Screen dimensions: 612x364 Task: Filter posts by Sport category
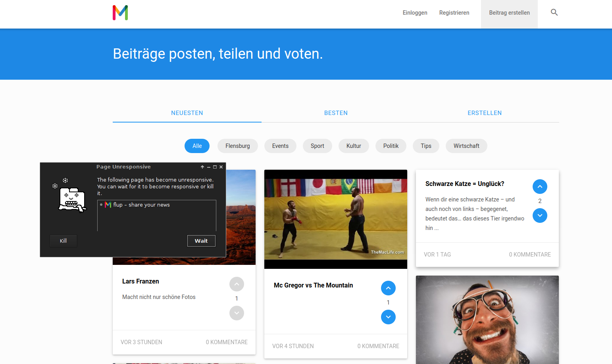click(317, 146)
